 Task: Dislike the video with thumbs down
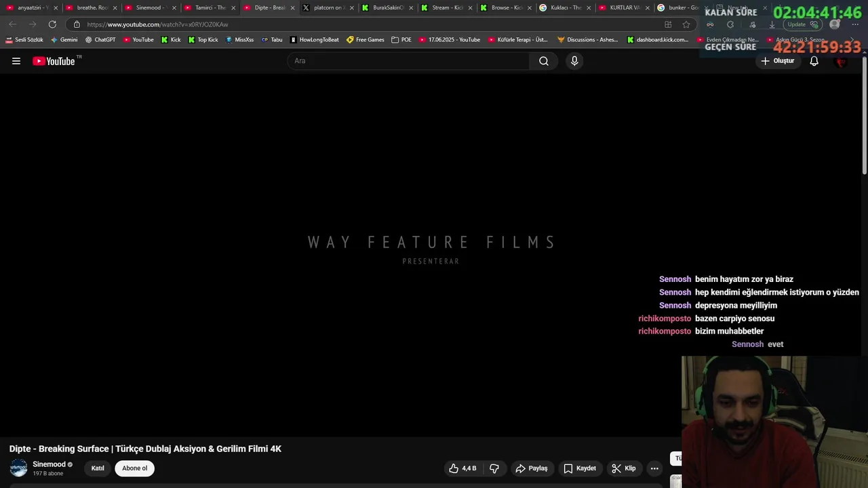coord(494,468)
